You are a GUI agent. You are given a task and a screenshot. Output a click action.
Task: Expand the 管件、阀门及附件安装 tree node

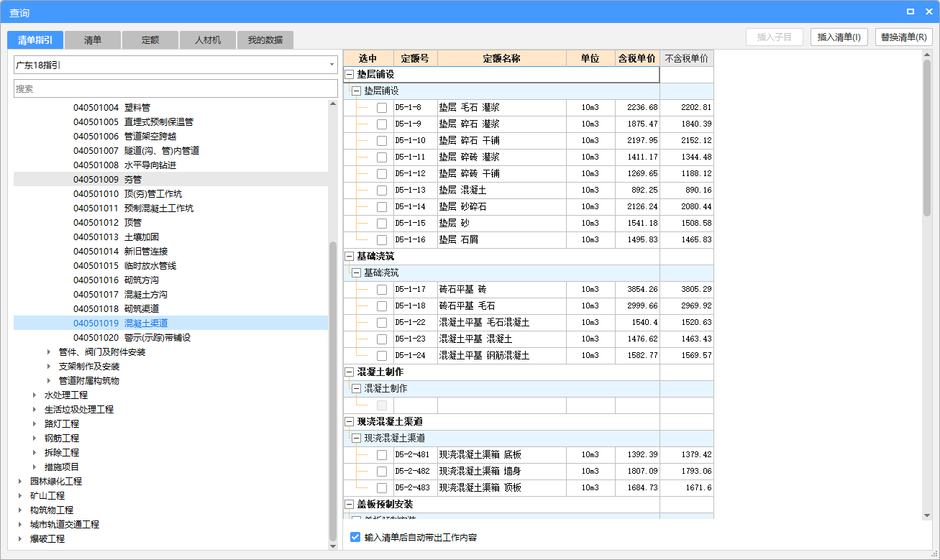[x=49, y=352]
